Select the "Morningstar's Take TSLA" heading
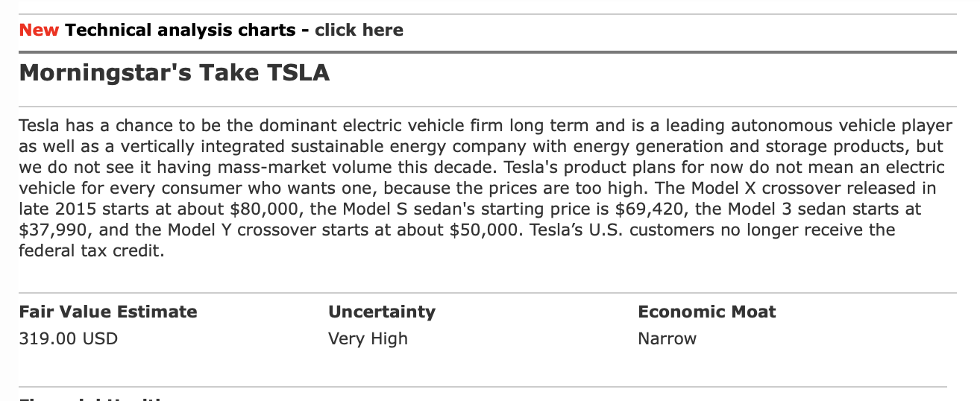Screen dimensions: 980x401 click(174, 73)
